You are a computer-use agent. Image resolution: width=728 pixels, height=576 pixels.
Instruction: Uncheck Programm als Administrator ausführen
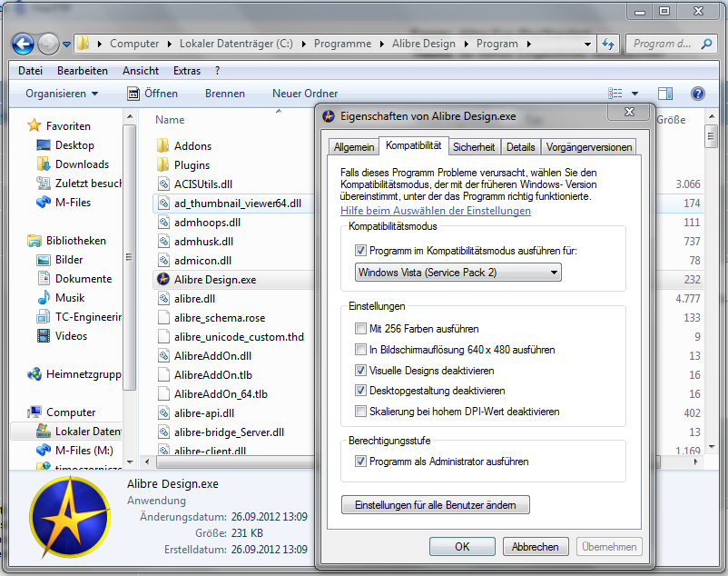tap(360, 462)
